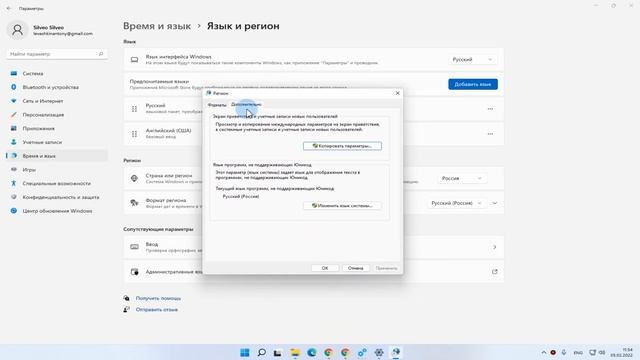Click the Язык интерфейса Windows monitor icon
Image resolution: width=640 pixels, height=360 pixels.
tap(134, 60)
